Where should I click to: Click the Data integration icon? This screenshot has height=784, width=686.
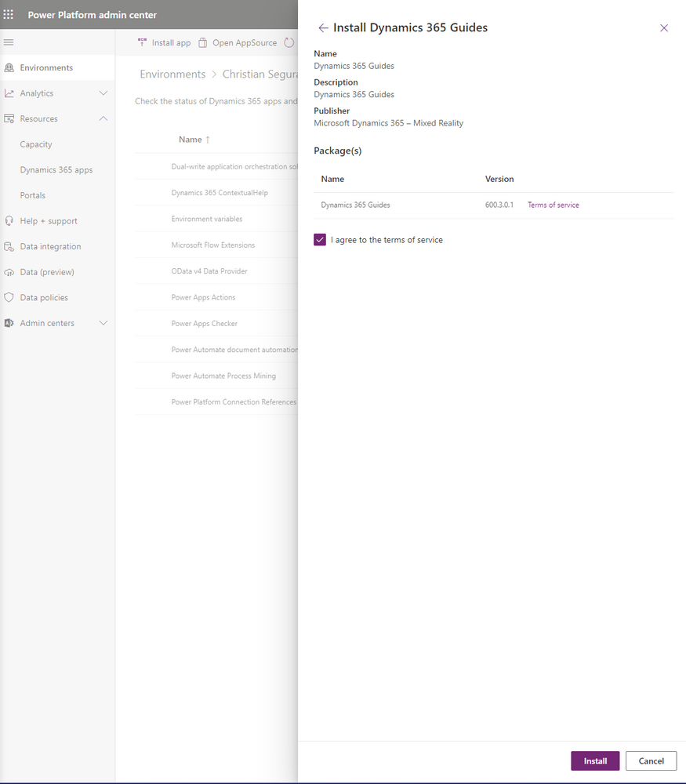[x=9, y=246]
